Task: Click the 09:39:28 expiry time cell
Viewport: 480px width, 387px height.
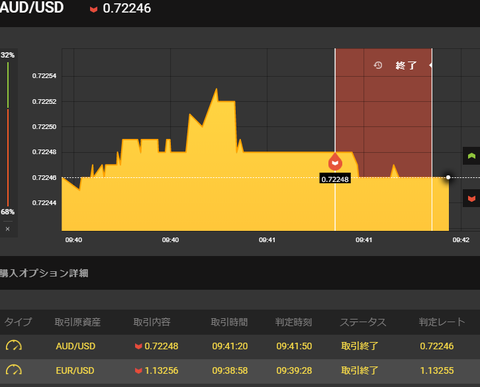Action: (294, 371)
